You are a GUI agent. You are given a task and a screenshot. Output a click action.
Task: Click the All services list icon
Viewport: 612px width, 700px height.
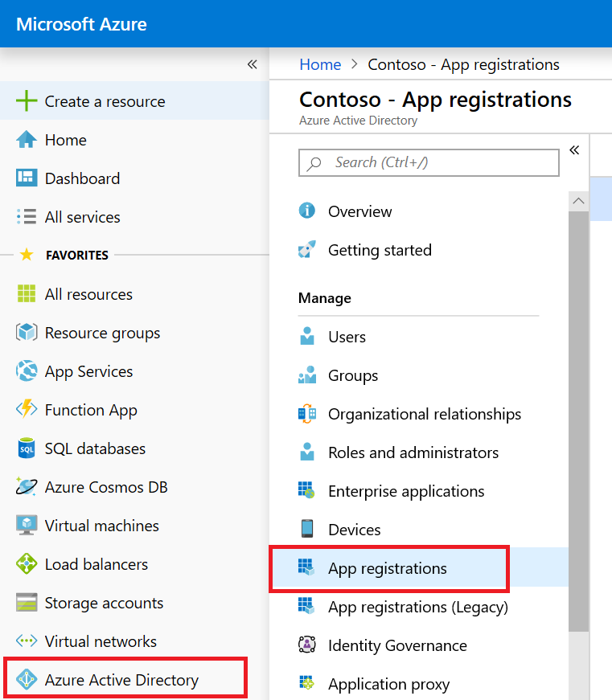pyautogui.click(x=27, y=216)
